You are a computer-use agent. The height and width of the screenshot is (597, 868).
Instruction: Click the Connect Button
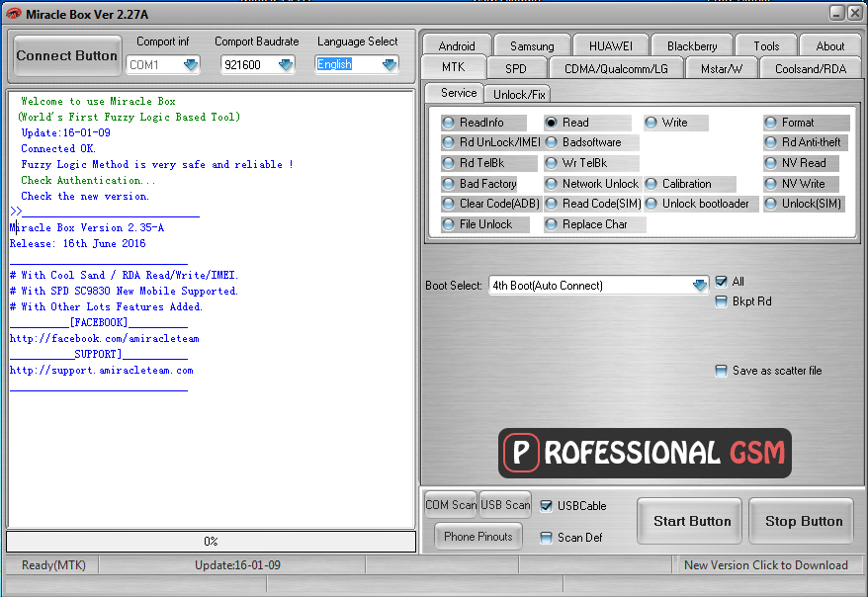[x=67, y=56]
